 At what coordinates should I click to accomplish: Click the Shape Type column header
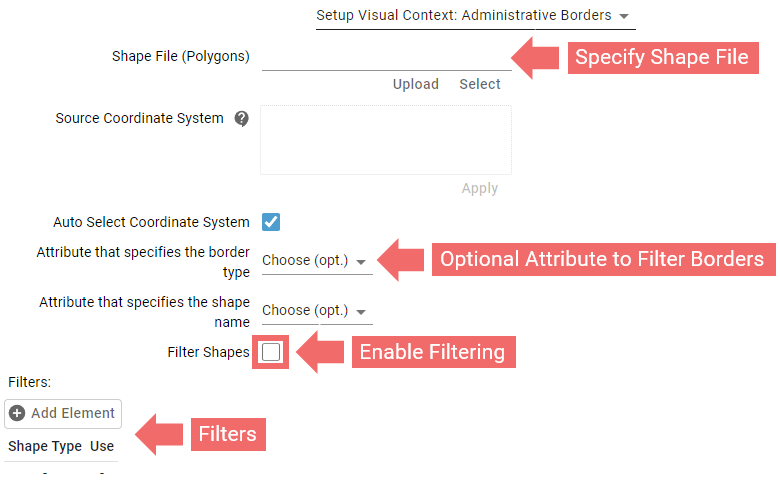[45, 446]
